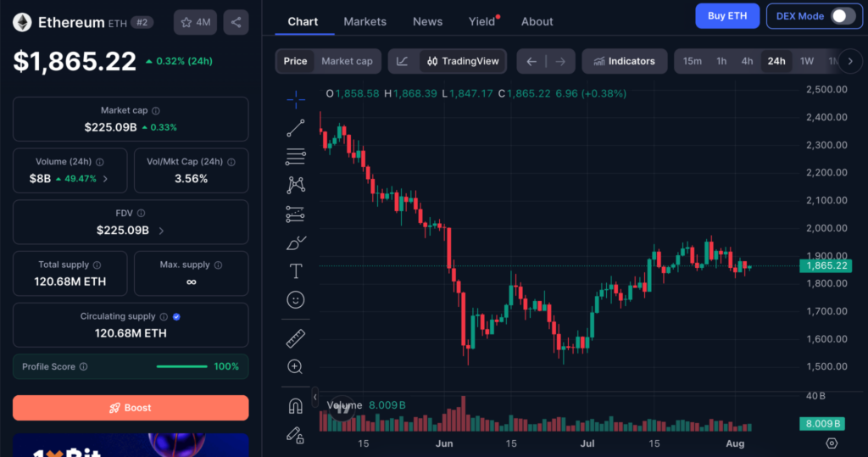Image resolution: width=868 pixels, height=457 pixels.
Task: Toggle DEX Mode switch
Action: [x=843, y=16]
